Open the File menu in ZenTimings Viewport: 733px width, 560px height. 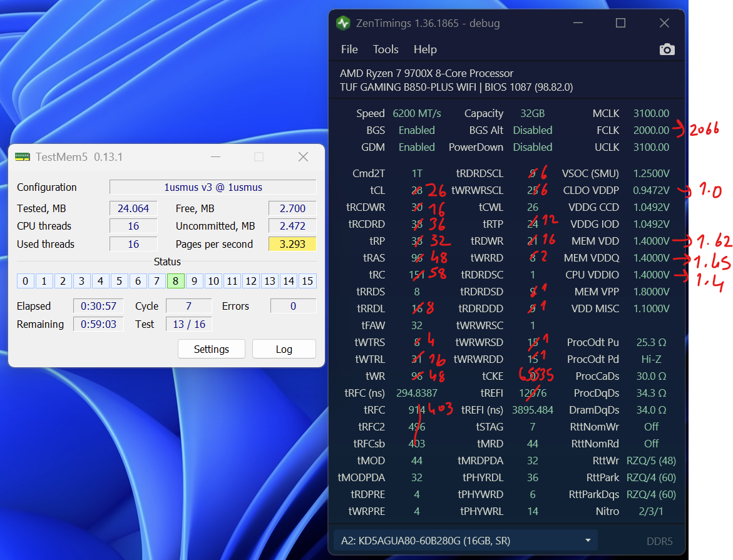coord(349,49)
